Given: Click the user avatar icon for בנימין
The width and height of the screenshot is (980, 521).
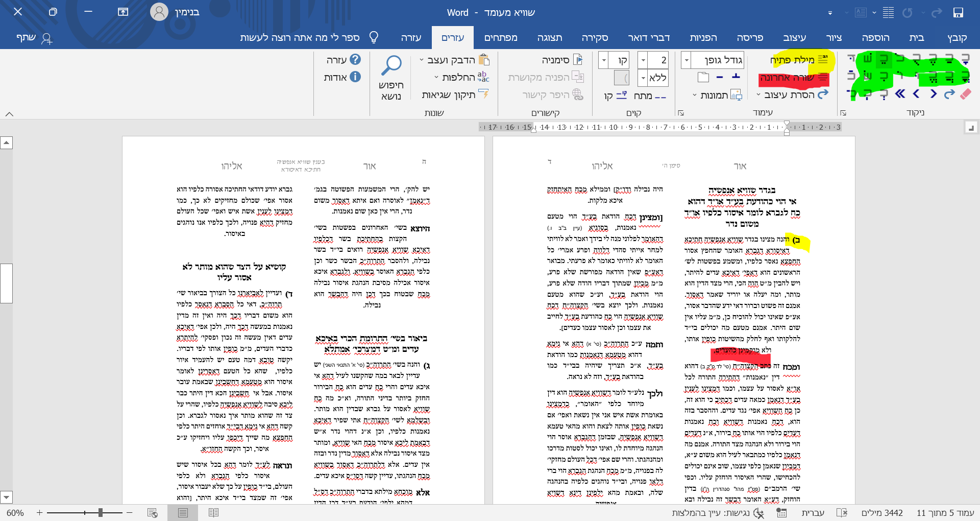Looking at the screenshot, I should pyautogui.click(x=159, y=12).
